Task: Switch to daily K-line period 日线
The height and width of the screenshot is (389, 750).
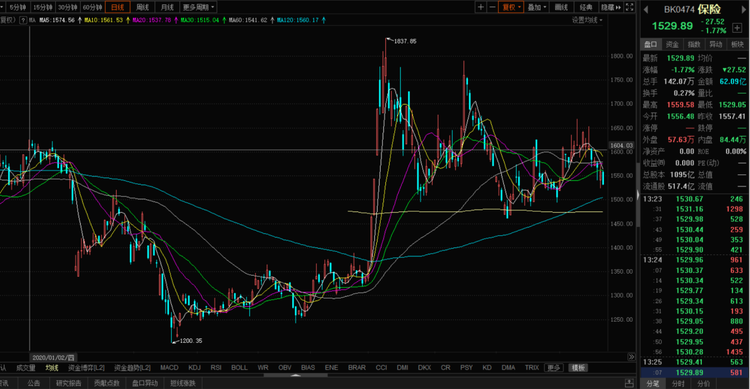Action: click(x=117, y=7)
